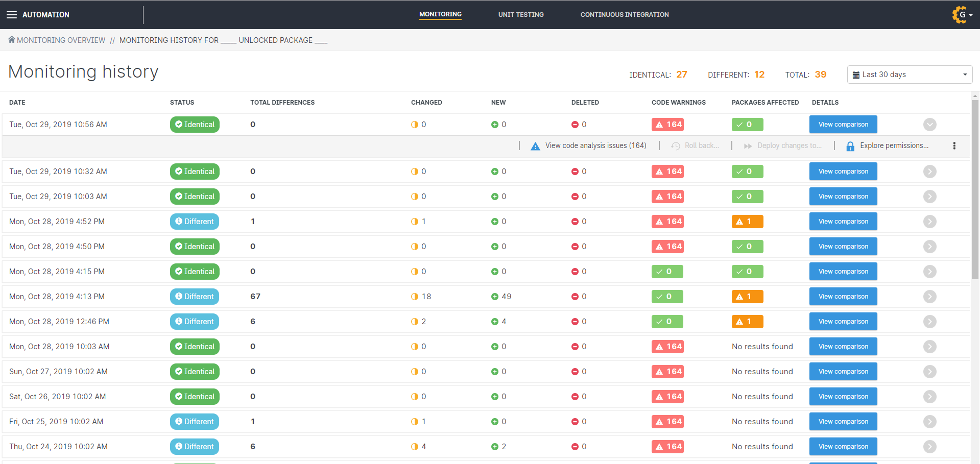Click the code analysis warning triangle icon

click(535, 146)
